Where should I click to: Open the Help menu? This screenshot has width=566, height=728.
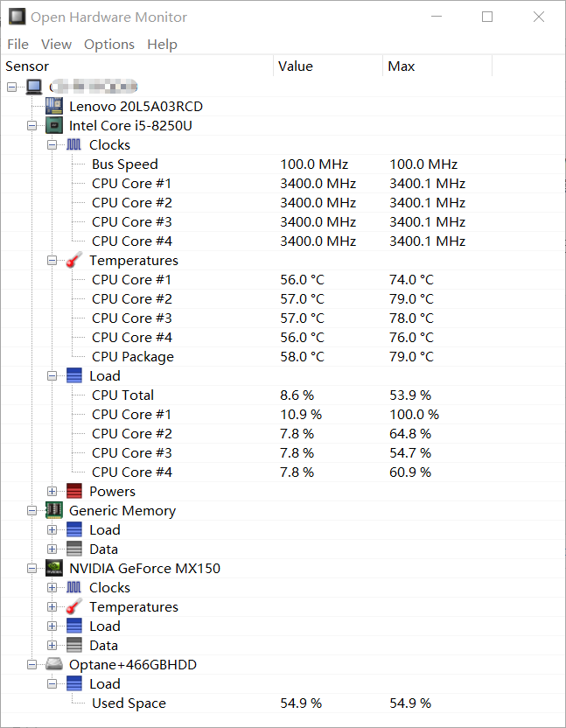(162, 44)
